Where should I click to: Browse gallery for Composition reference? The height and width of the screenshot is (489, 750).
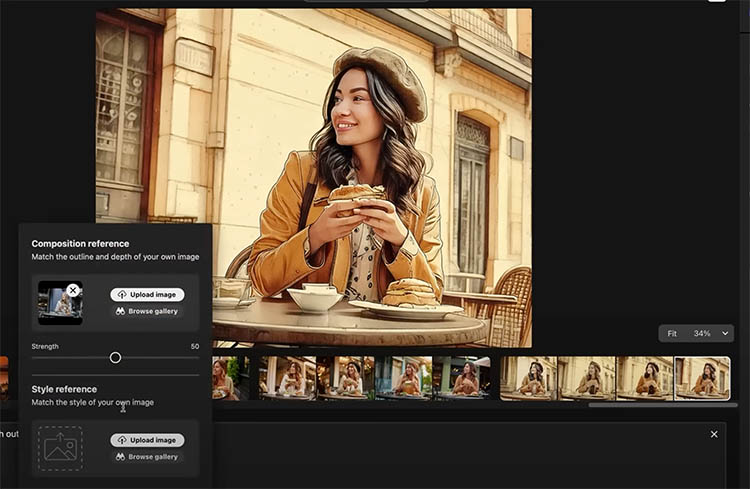pos(147,312)
